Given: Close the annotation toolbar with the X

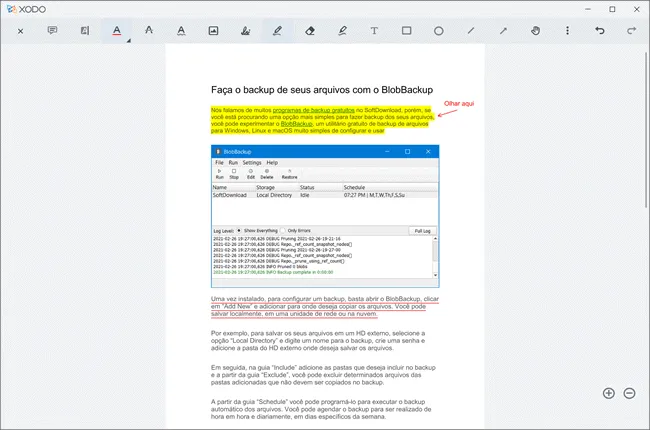Looking at the screenshot, I should click(20, 31).
